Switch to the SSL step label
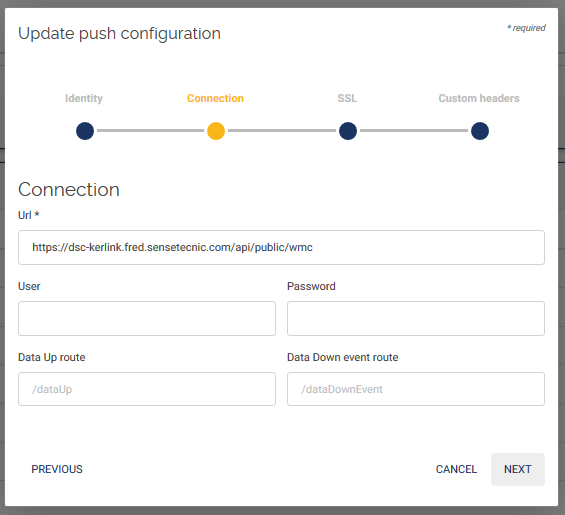Image resolution: width=565 pixels, height=515 pixels. coord(347,98)
